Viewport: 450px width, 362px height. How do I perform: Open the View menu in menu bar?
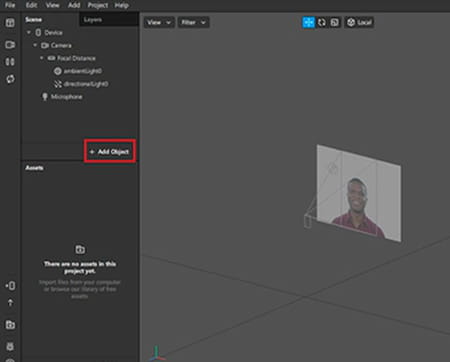click(x=52, y=5)
